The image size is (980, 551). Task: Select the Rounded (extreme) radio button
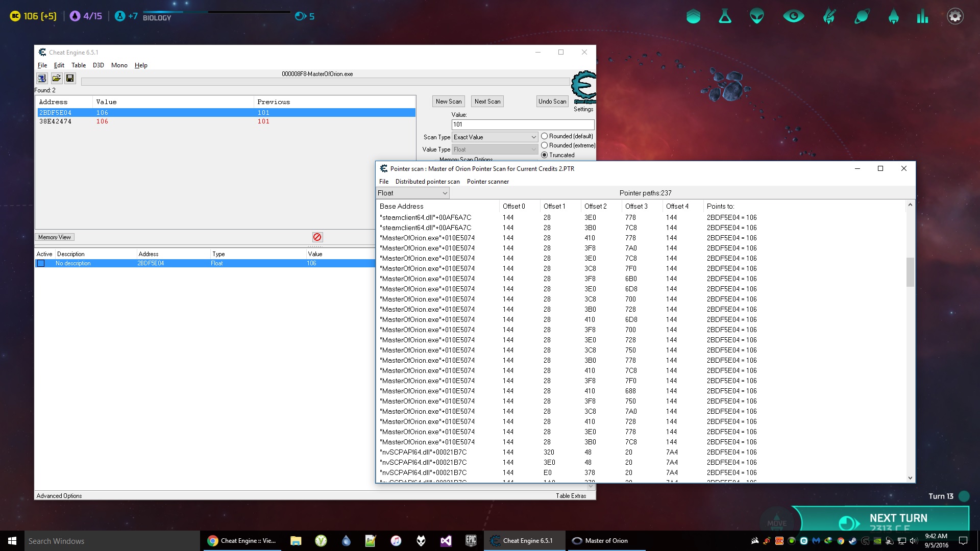[545, 145]
